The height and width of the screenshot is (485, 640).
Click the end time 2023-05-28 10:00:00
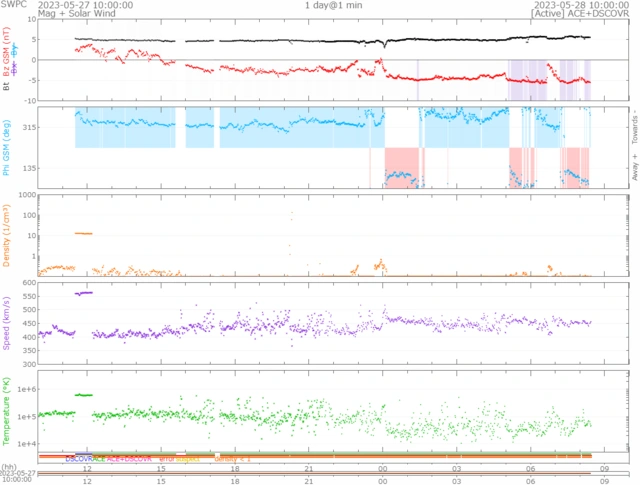(x=582, y=5)
